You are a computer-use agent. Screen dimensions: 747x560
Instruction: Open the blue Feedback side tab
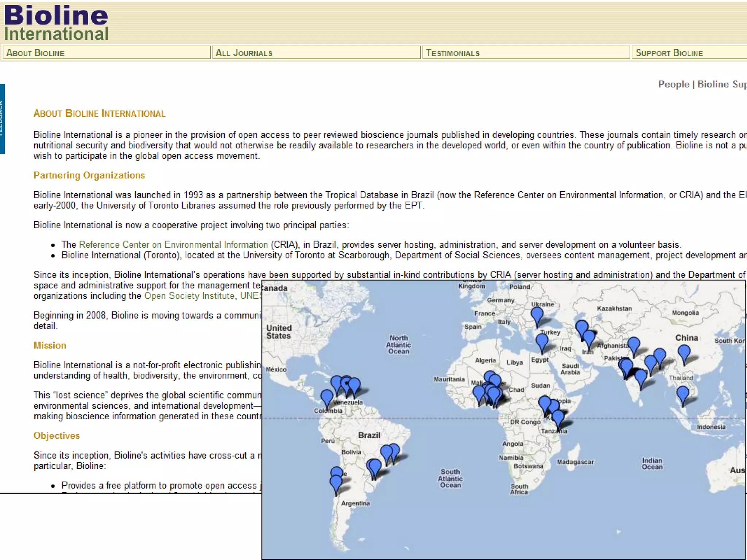[x=2, y=119]
